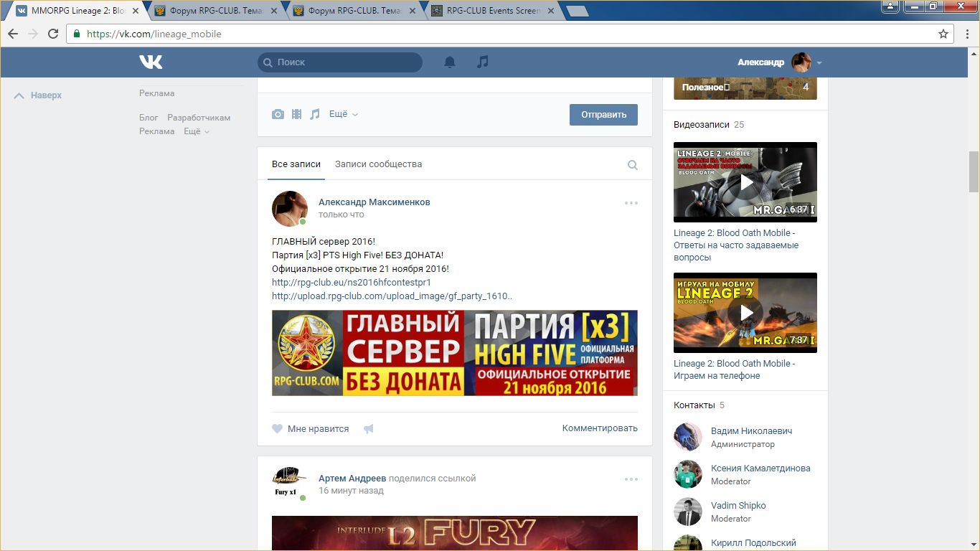Bookmark this page star icon
This screenshot has width=980, height=551.
click(943, 34)
